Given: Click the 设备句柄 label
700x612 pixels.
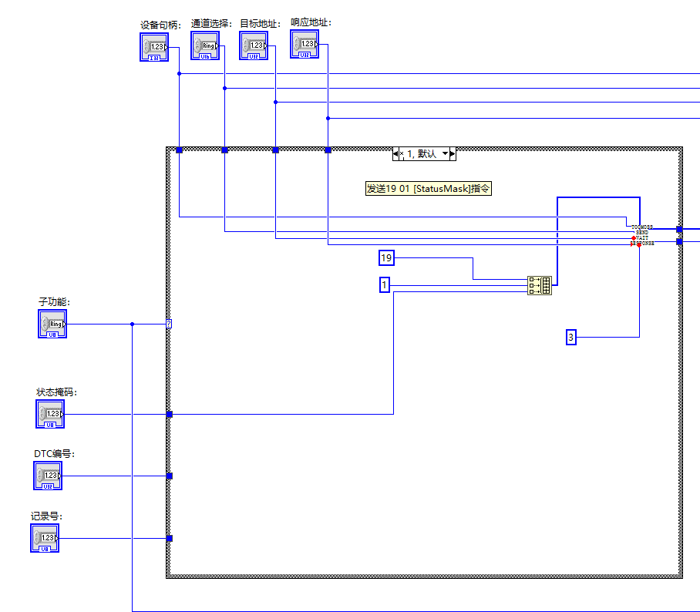Looking at the screenshot, I should click(x=160, y=25).
